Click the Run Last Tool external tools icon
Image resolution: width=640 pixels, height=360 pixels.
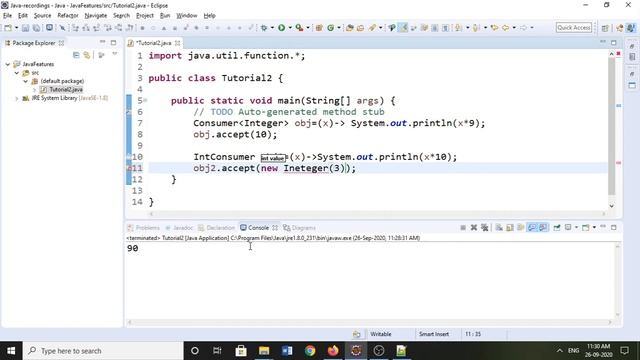point(299,28)
